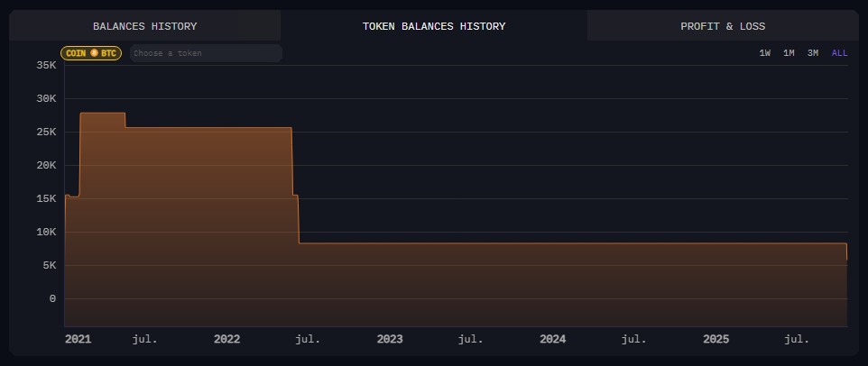This screenshot has width=868, height=366.
Task: Show ALL time range data
Action: [x=839, y=53]
